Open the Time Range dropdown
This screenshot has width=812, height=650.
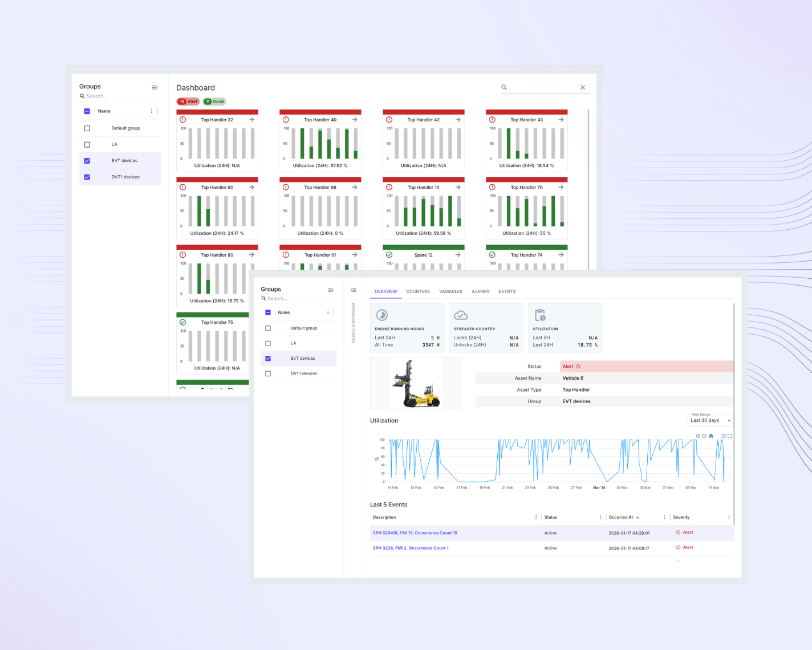tap(710, 420)
